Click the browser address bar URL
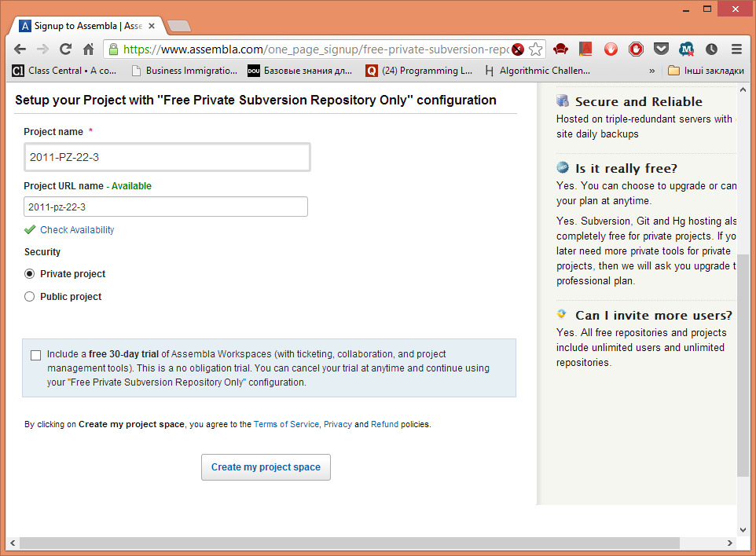Viewport: 756px width, 556px height. coord(315,49)
